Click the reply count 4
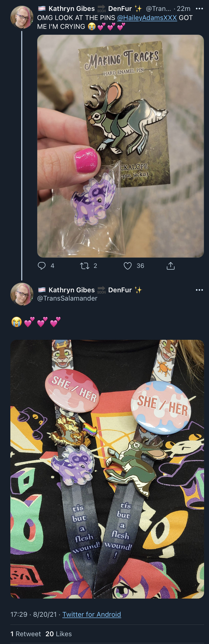 coord(52,266)
